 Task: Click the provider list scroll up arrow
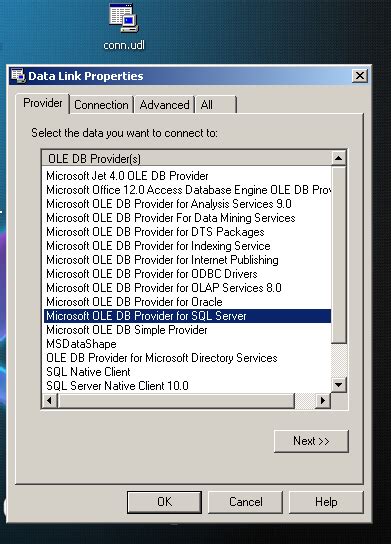coord(338,159)
